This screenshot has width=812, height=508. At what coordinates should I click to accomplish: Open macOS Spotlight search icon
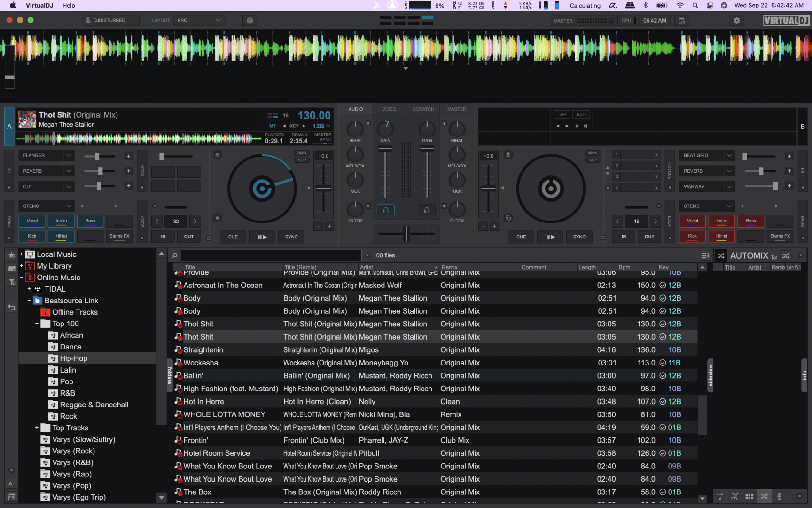(x=695, y=6)
